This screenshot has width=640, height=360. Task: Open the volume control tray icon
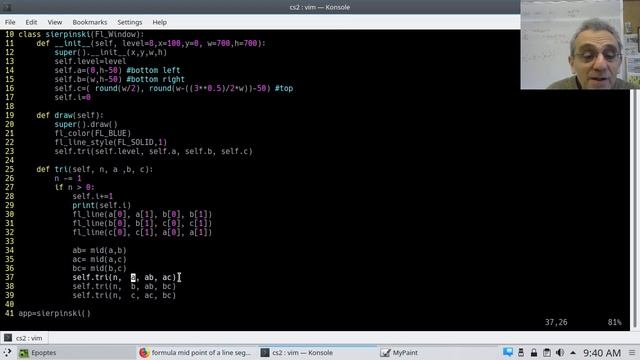pyautogui.click(x=560, y=352)
